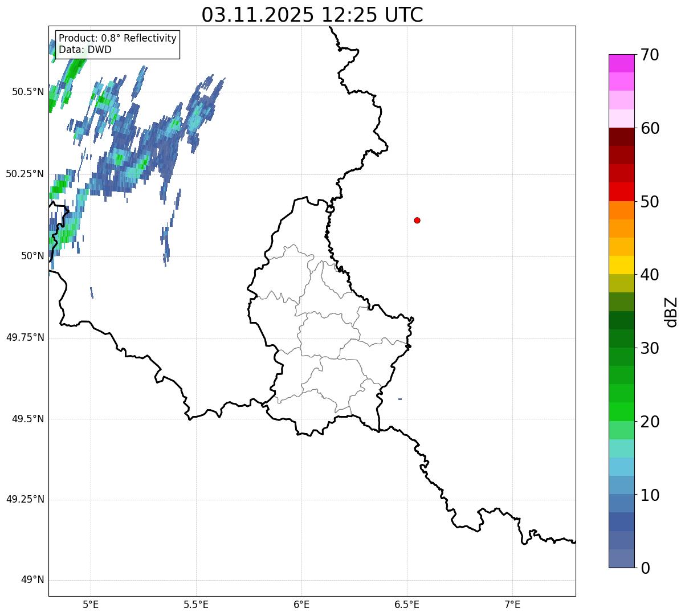Click the yellow colorbar swatch above 40
This screenshot has height=616, width=685.
pyautogui.click(x=621, y=265)
